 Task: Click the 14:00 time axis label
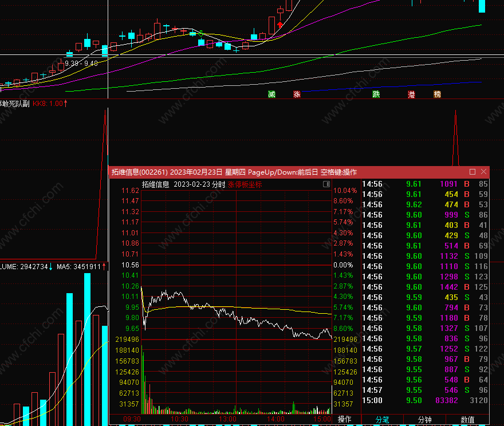276,419
